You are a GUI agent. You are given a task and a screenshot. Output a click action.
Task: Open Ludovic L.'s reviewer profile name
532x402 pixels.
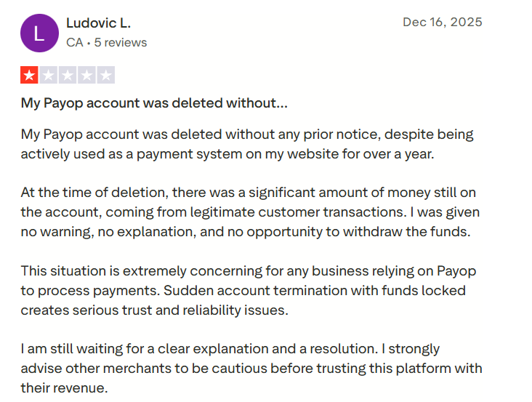click(x=98, y=23)
